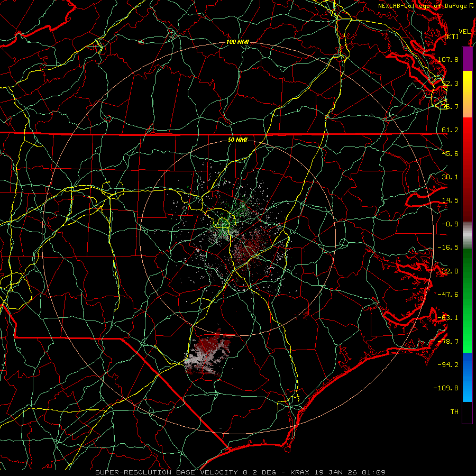The width and height of the screenshot is (476, 476).
Task: Click the [KT] units label
Action: (x=452, y=36)
